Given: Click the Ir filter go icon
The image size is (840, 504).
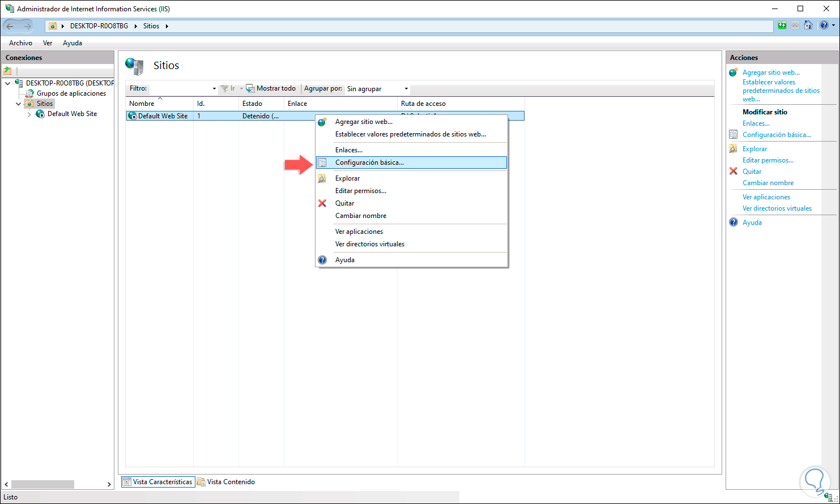Looking at the screenshot, I should pyautogui.click(x=225, y=89).
